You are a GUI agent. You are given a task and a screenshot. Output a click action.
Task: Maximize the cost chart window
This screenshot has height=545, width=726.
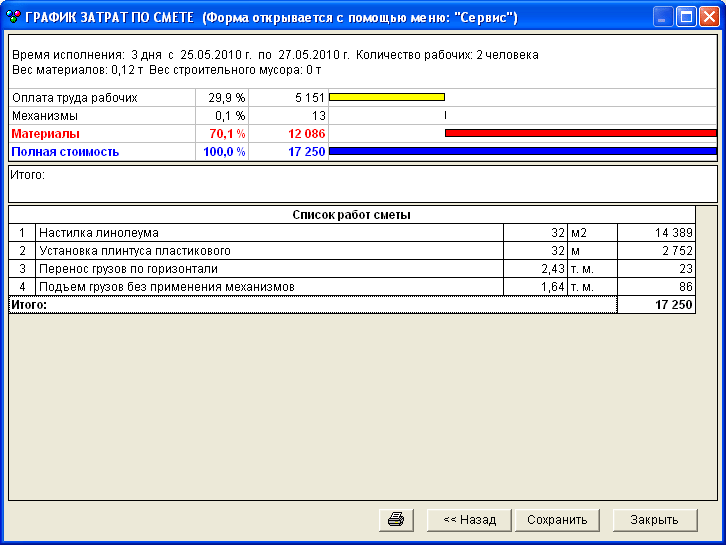pos(686,17)
